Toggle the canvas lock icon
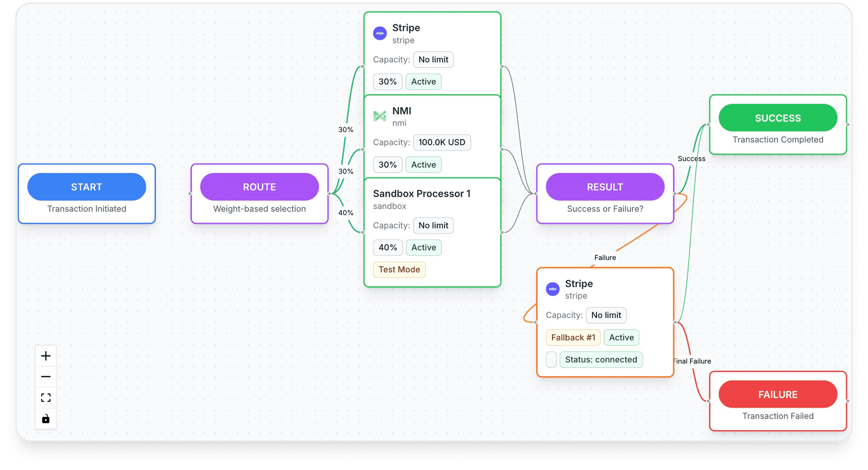The image size is (868, 470). click(x=46, y=419)
